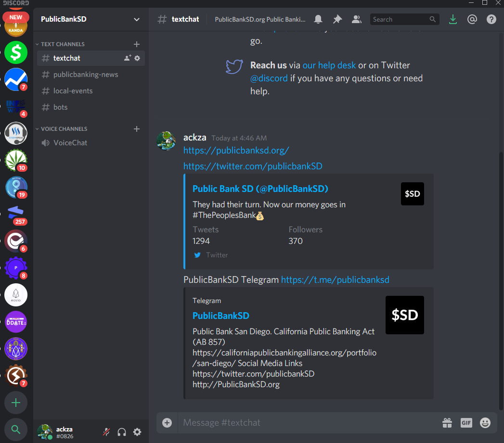Open recent mentions @ icon
Image resolution: width=504 pixels, height=443 pixels.
click(x=472, y=19)
